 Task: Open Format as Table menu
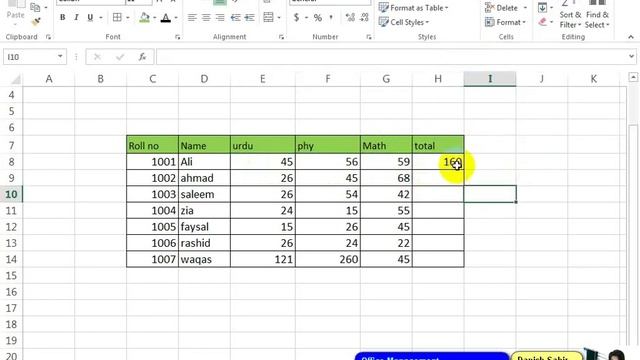point(413,8)
